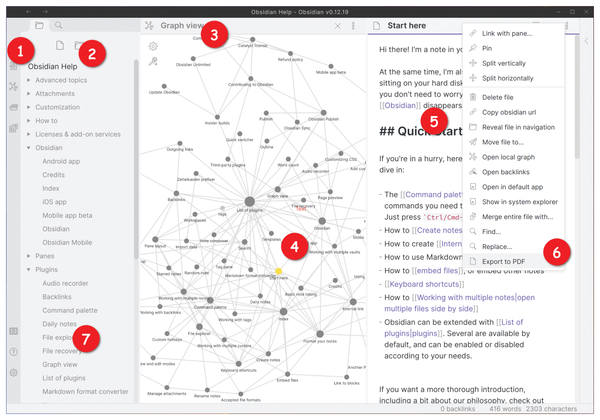Follow the [[Obsidian]] link in note
600x420 pixels.
tap(400, 105)
